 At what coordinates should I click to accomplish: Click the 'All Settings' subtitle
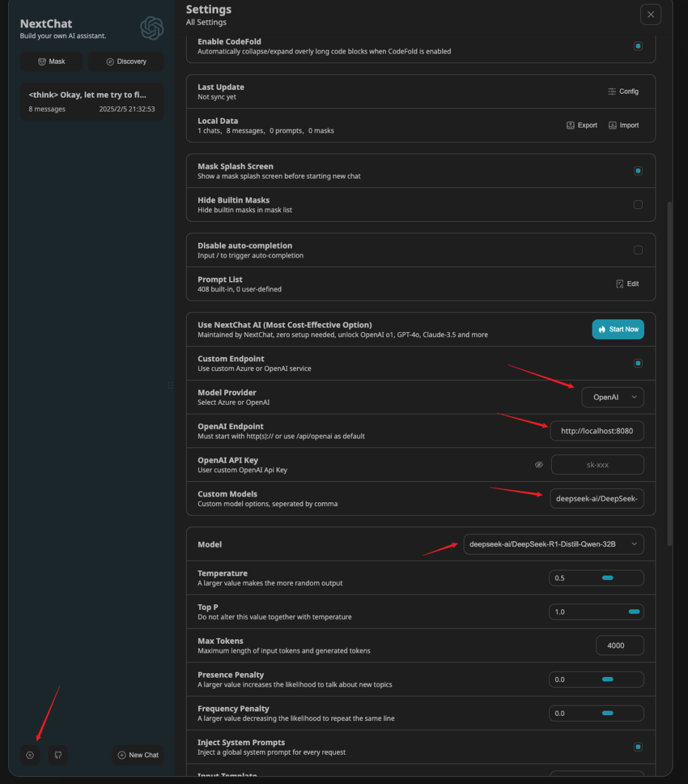[x=206, y=22]
